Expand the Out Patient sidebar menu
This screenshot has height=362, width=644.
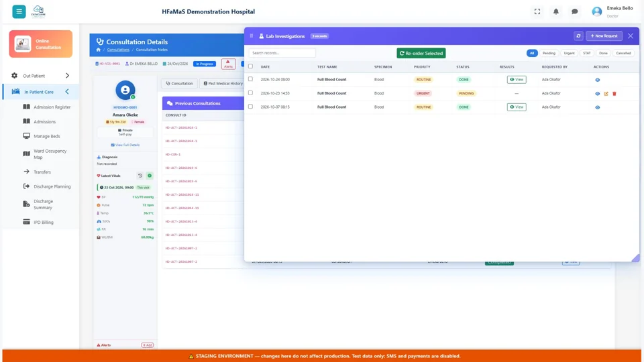point(41,76)
